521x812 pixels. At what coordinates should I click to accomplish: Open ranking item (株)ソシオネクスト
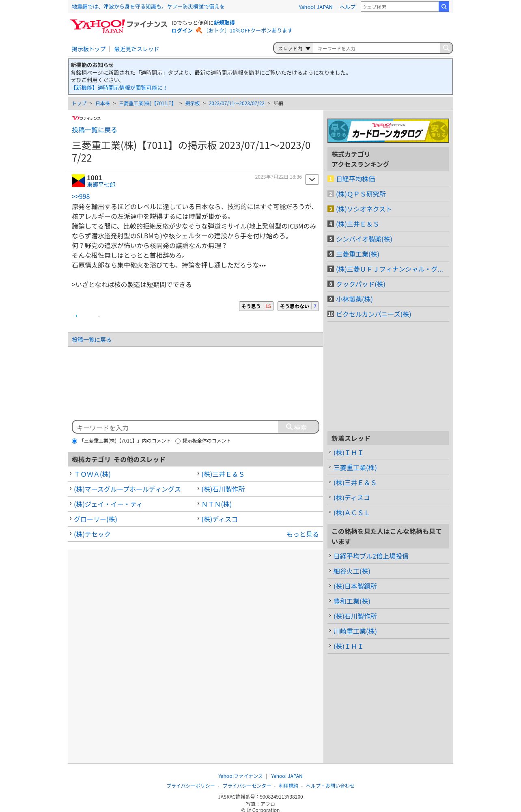pos(364,209)
